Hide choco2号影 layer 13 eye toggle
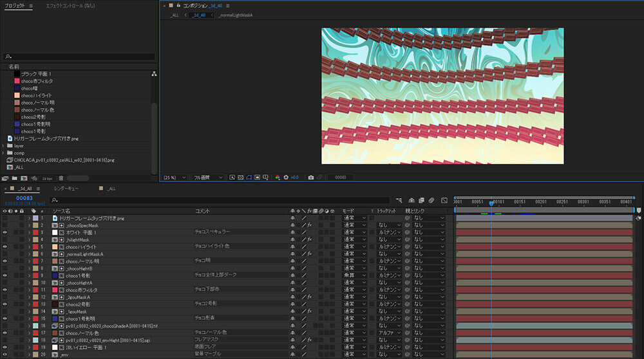The height and width of the screenshot is (359, 644). 5,304
